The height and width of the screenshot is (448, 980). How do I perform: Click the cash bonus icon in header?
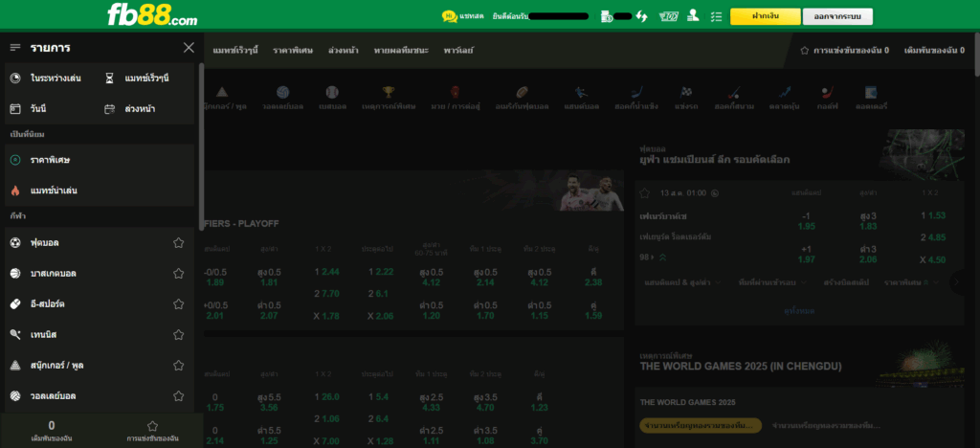[669, 16]
